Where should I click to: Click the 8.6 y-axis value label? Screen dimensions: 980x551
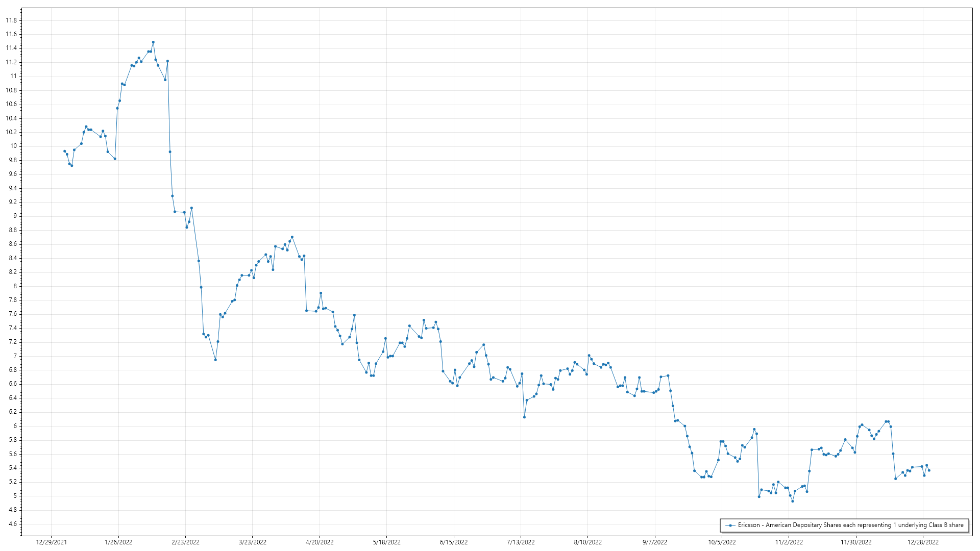pos(12,244)
